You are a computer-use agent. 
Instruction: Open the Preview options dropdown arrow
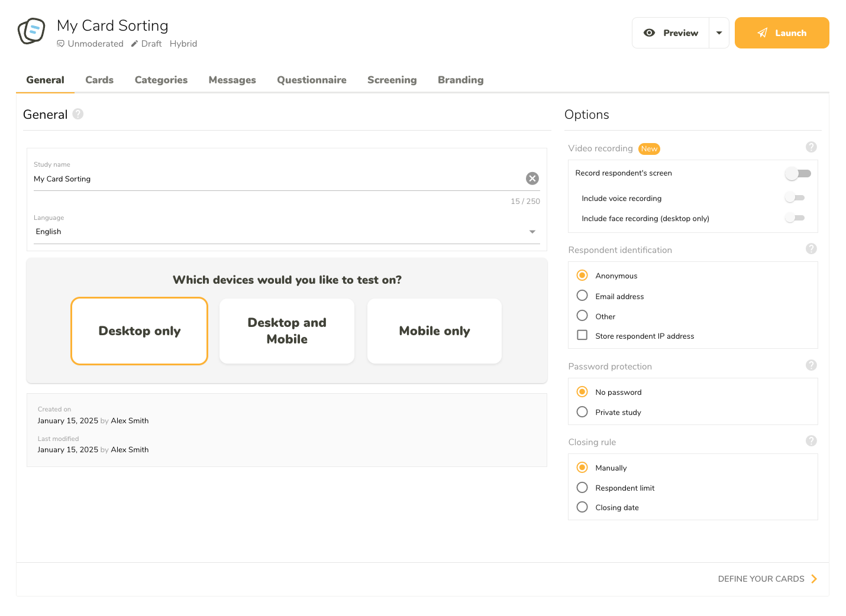point(719,33)
